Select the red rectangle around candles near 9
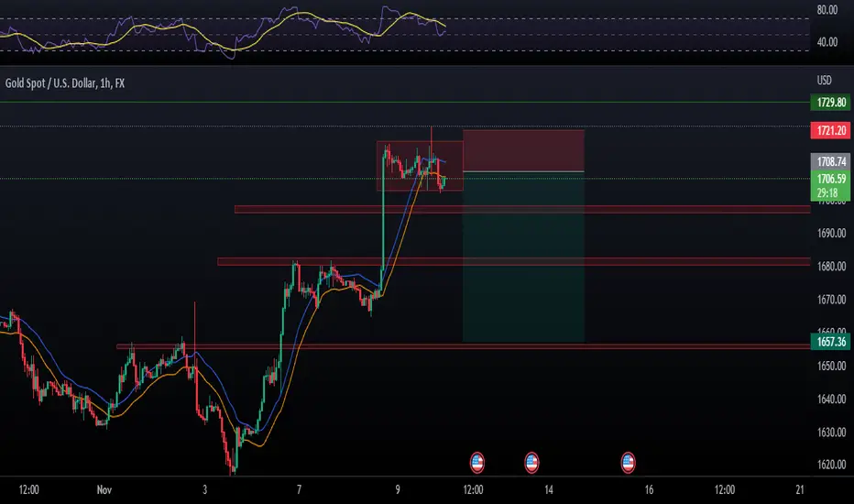The height and width of the screenshot is (504, 854). click(x=420, y=166)
